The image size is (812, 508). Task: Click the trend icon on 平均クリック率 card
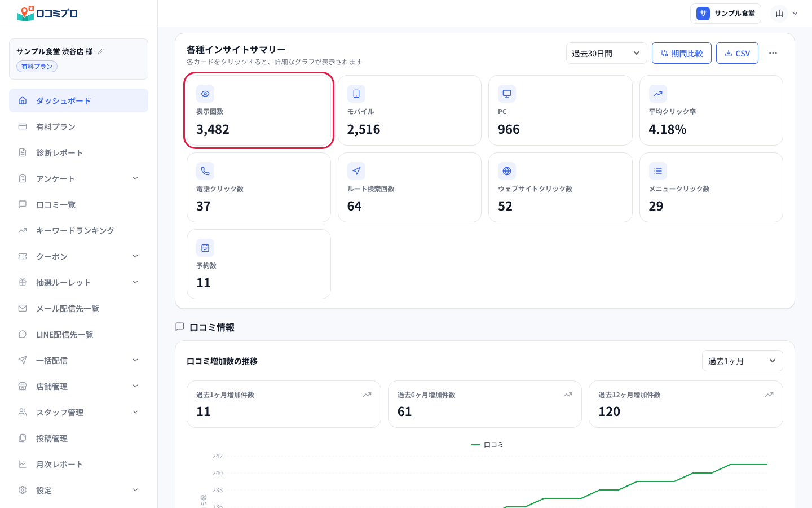coord(658,94)
